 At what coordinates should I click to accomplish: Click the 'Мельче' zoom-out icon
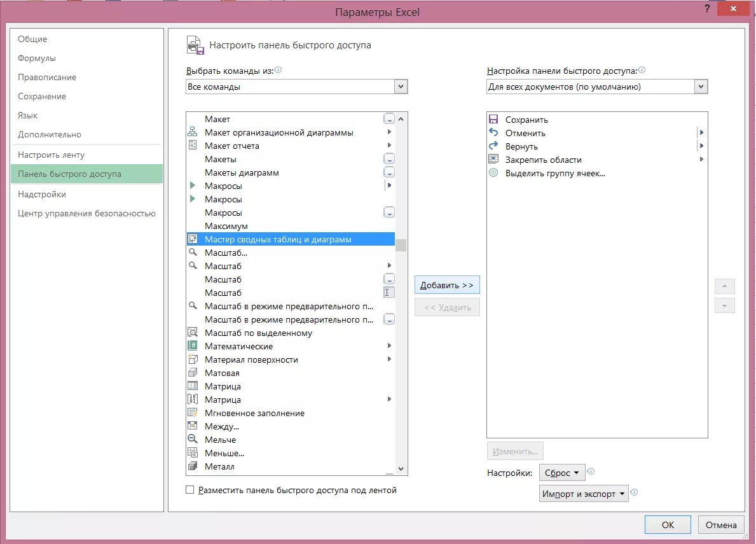coord(193,440)
